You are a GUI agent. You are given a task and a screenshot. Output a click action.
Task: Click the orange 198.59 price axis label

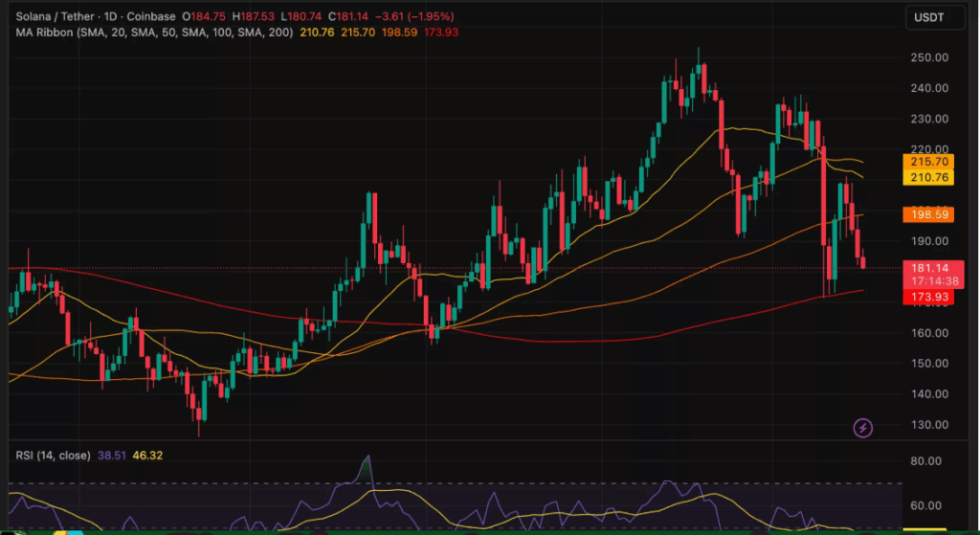[x=926, y=215]
